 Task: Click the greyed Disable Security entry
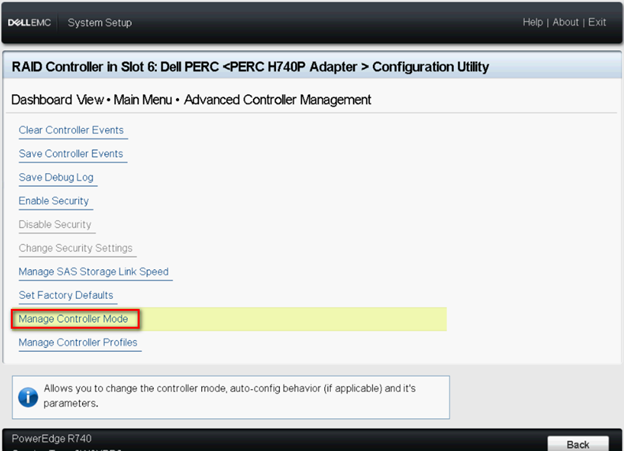(55, 224)
